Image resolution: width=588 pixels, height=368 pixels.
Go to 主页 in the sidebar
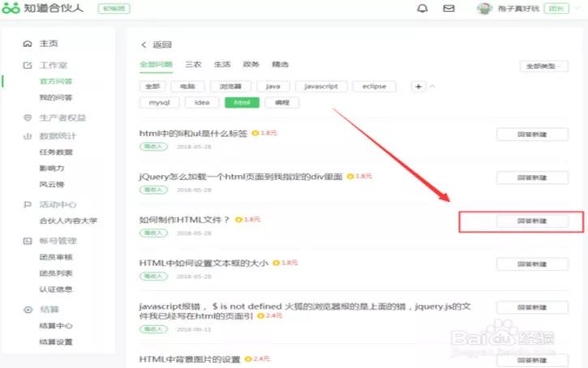pyautogui.click(x=49, y=44)
